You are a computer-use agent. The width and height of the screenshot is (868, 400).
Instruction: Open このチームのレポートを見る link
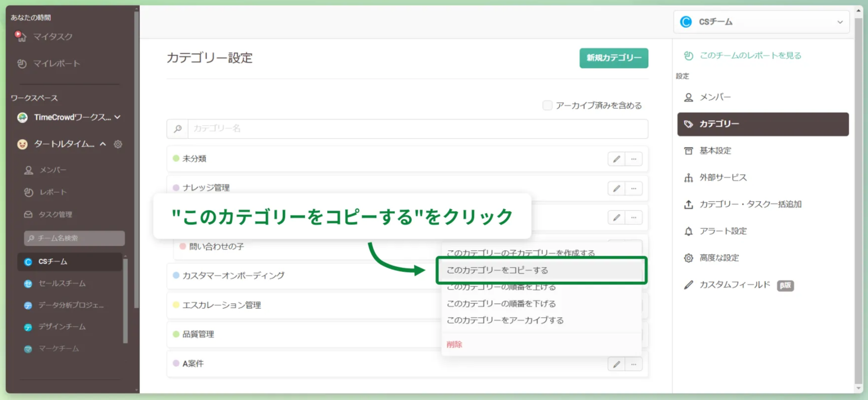[750, 56]
